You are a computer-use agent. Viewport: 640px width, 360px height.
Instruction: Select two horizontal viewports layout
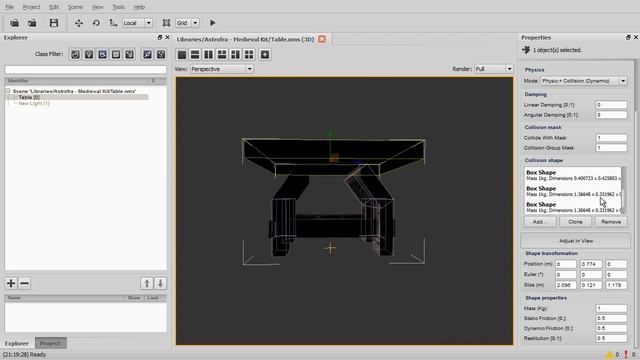(195, 54)
